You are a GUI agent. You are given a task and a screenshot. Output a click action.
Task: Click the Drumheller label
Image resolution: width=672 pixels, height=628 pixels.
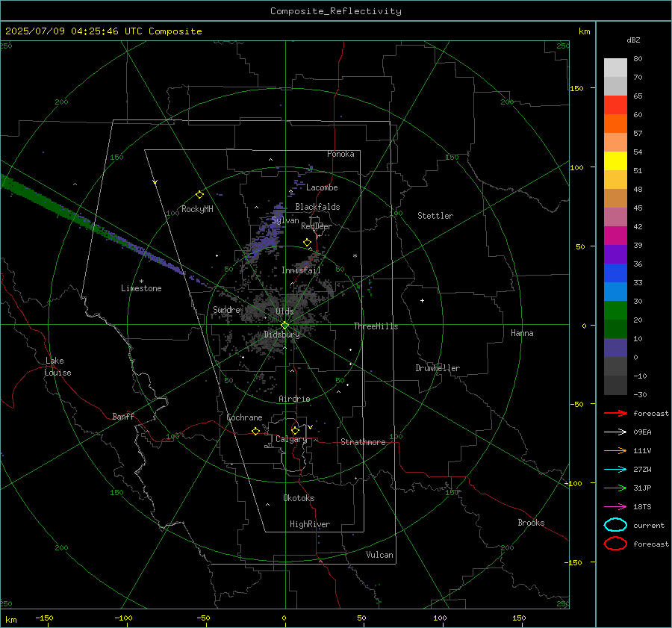(x=438, y=368)
